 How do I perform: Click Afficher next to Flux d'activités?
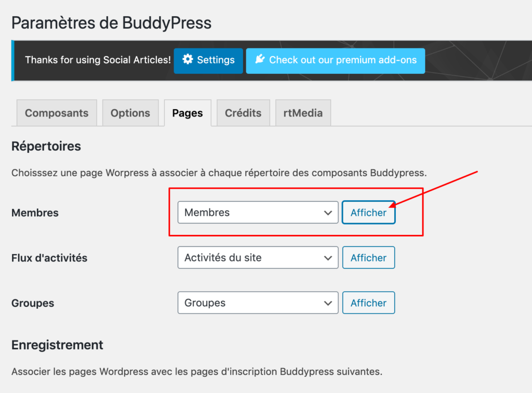click(x=368, y=258)
